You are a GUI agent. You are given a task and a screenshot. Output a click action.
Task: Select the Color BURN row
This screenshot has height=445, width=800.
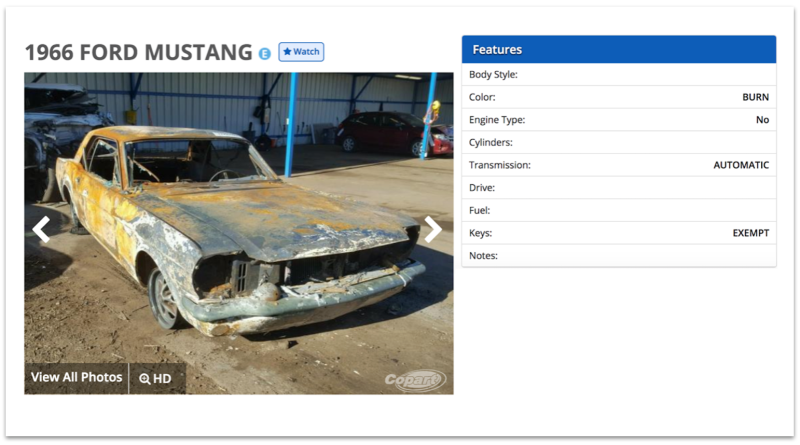619,97
